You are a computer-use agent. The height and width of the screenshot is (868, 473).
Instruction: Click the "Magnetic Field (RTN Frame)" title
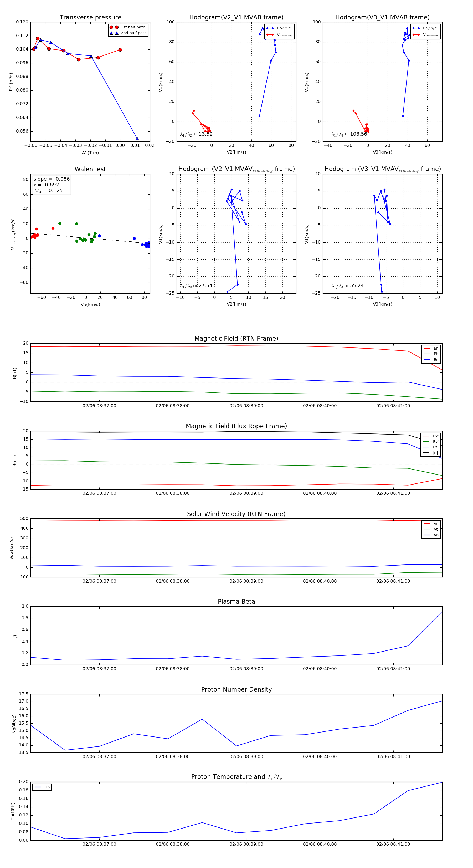point(236,339)
